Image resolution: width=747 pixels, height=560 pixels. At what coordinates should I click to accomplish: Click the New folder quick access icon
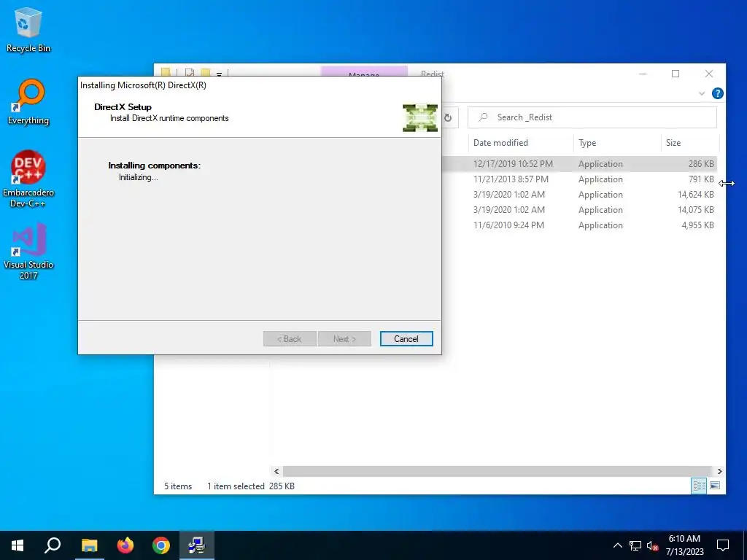click(x=205, y=72)
